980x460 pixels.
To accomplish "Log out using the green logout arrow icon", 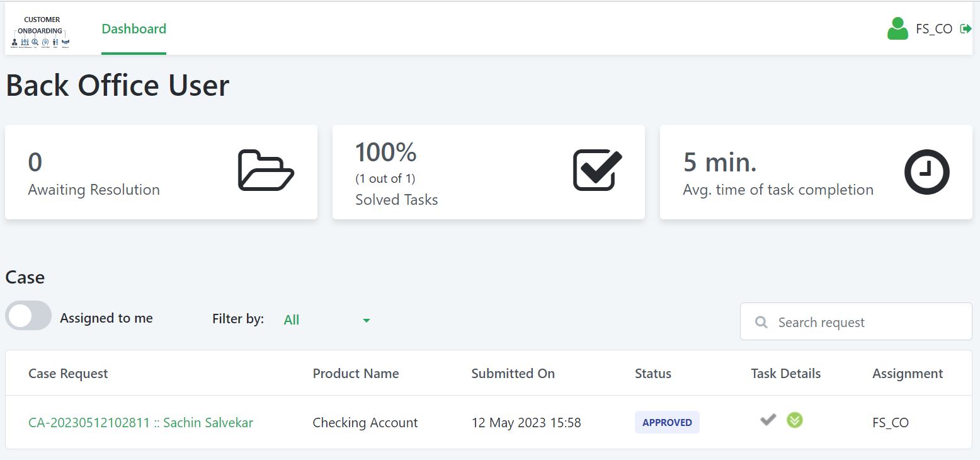I will [966, 28].
